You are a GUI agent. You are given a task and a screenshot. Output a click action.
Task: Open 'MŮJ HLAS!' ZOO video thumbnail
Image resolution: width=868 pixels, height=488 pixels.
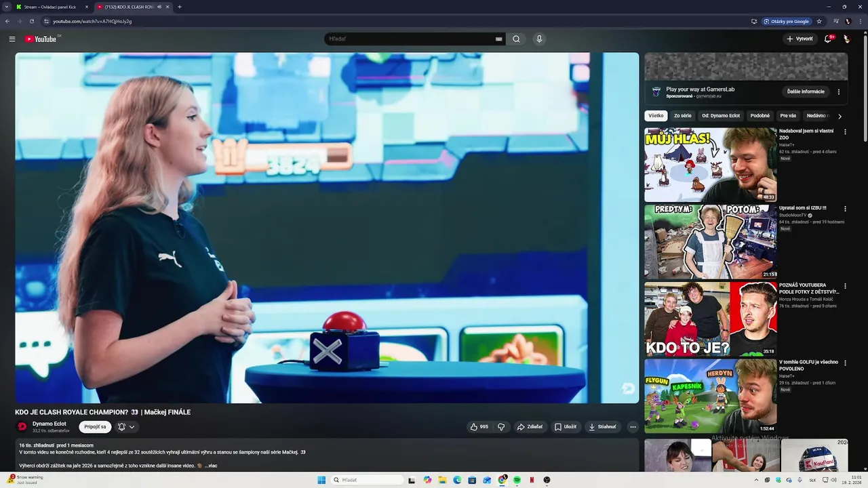click(710, 165)
